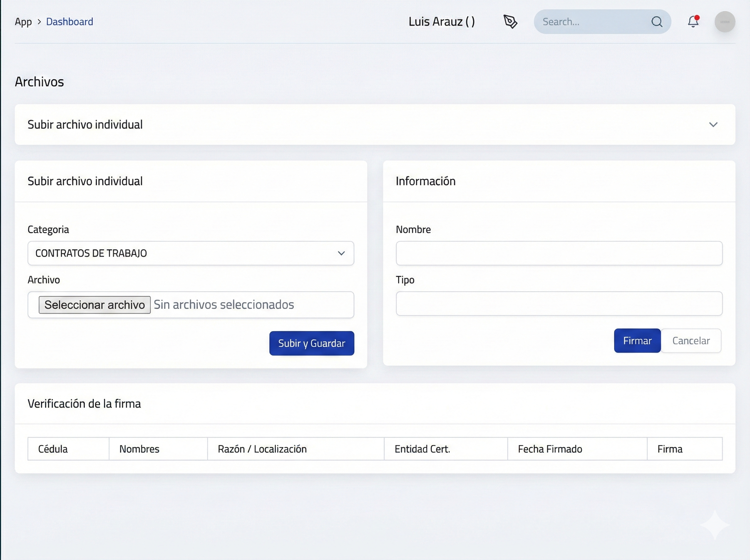Expand the Subir archivo individual panel chevron
The image size is (750, 560).
coord(713,125)
